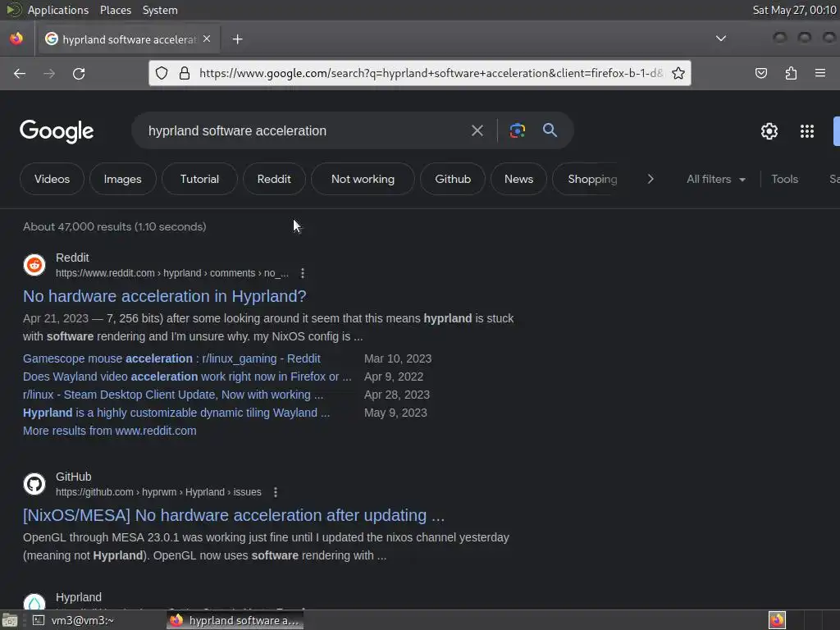This screenshot has width=840, height=630.
Task: Click the show desktop icon in bottom panel
Action: 10,620
